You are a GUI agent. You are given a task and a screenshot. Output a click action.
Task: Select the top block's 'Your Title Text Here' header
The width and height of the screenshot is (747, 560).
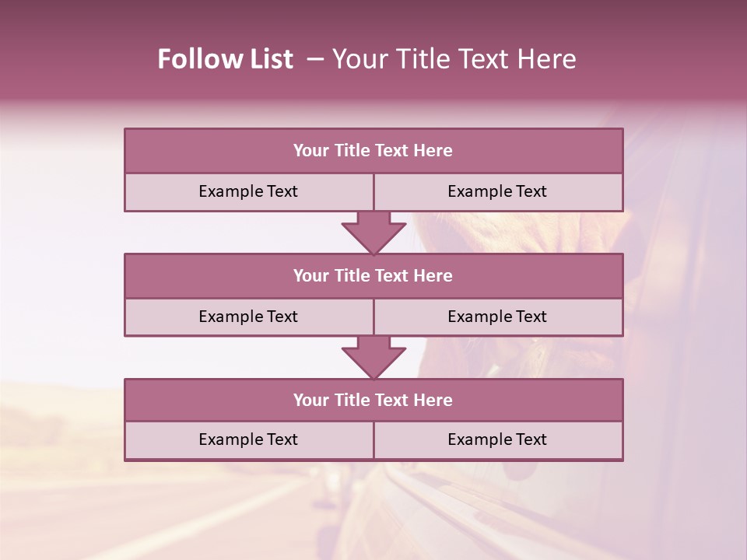[373, 150]
